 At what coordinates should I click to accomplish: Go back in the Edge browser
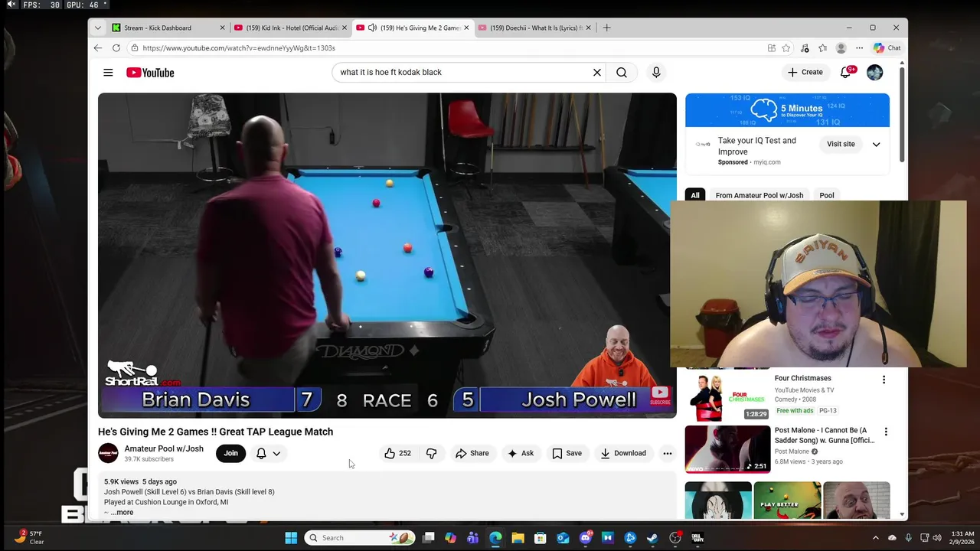(x=98, y=47)
